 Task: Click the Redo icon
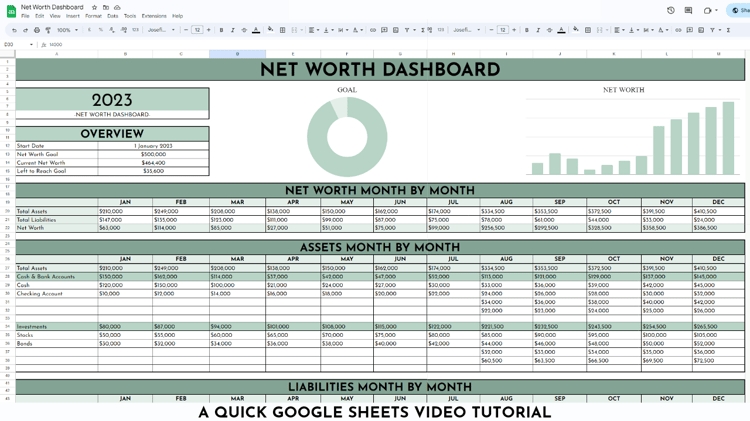click(25, 30)
